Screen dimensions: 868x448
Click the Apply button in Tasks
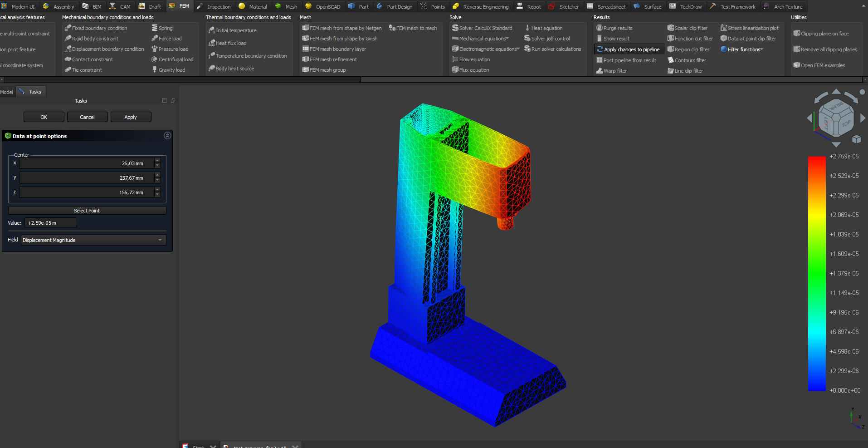[x=131, y=117]
